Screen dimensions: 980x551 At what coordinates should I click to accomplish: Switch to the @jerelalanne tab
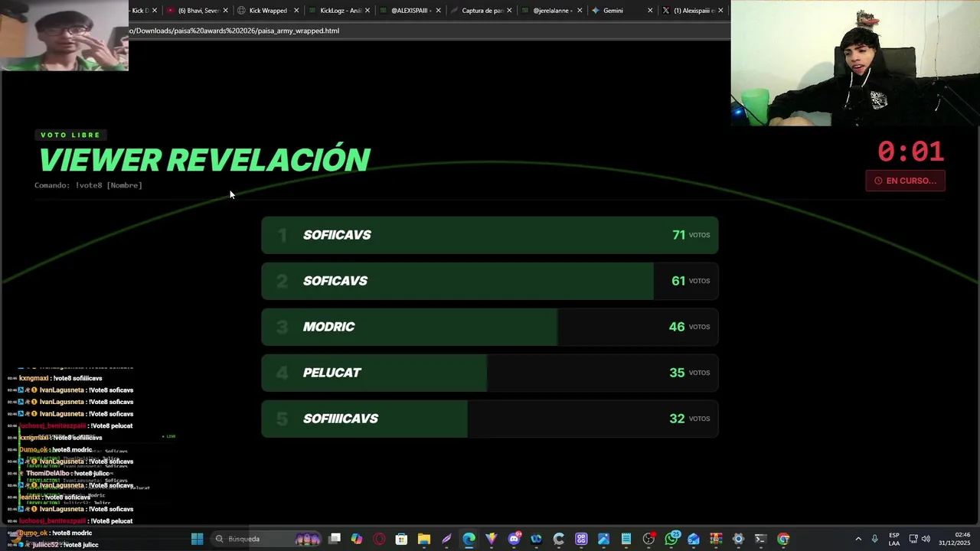click(x=553, y=11)
